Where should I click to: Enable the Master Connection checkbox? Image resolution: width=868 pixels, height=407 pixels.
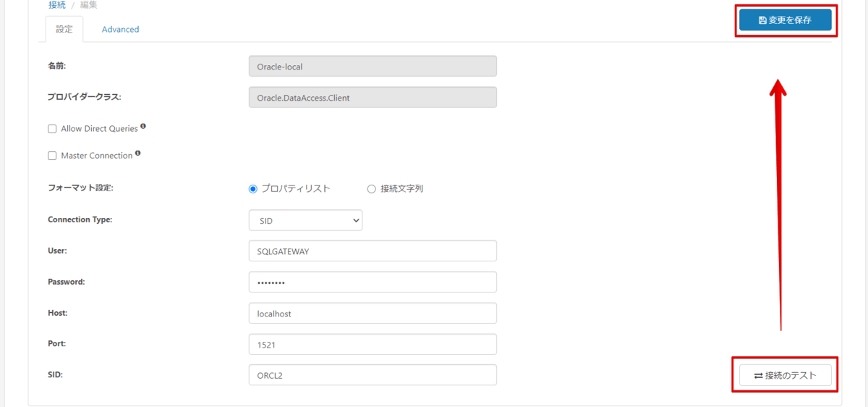[52, 156]
